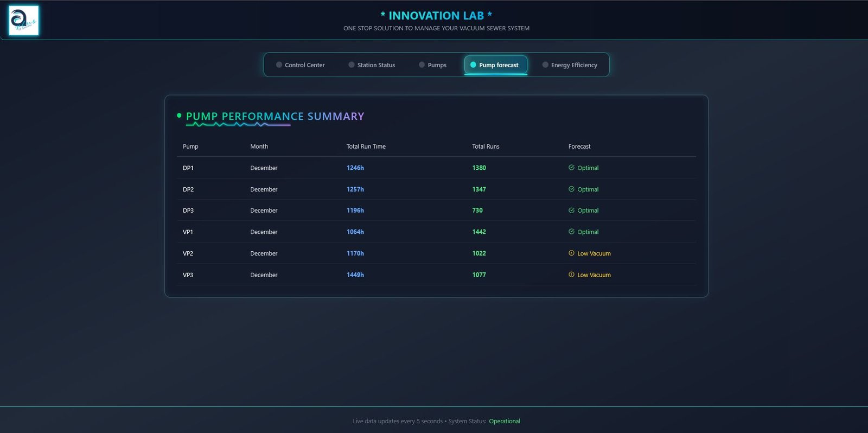Click the Pumps tab dot indicator
This screenshot has width=868, height=433.
tap(422, 65)
